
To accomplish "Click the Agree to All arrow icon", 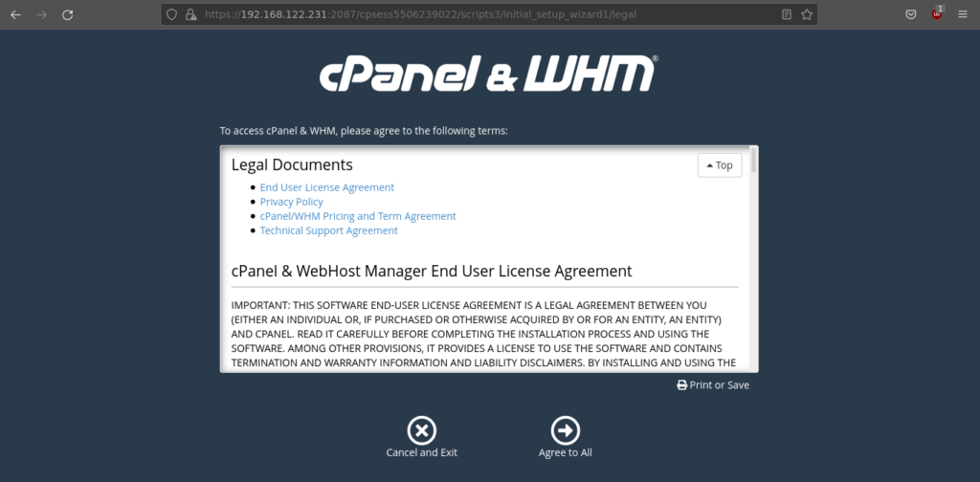I will (x=566, y=430).
